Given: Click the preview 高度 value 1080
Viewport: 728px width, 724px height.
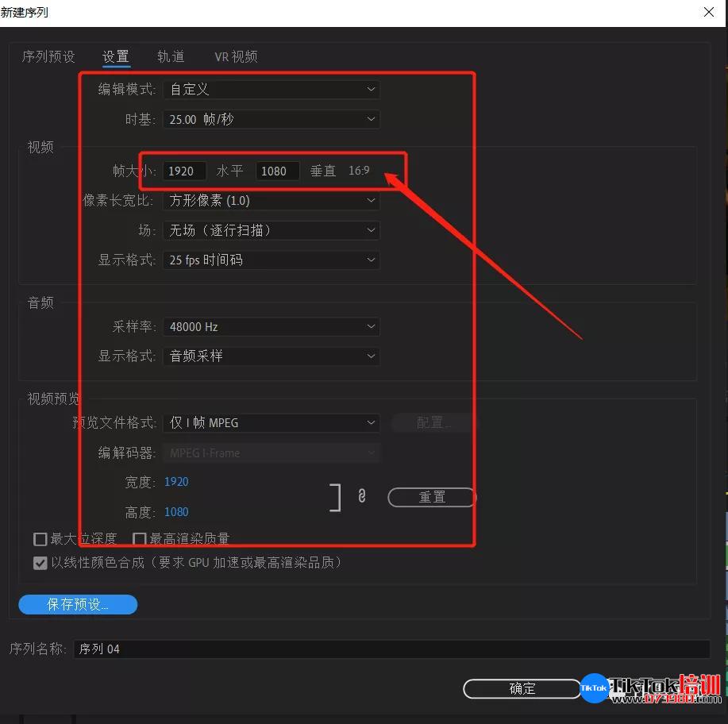Looking at the screenshot, I should click(x=176, y=512).
